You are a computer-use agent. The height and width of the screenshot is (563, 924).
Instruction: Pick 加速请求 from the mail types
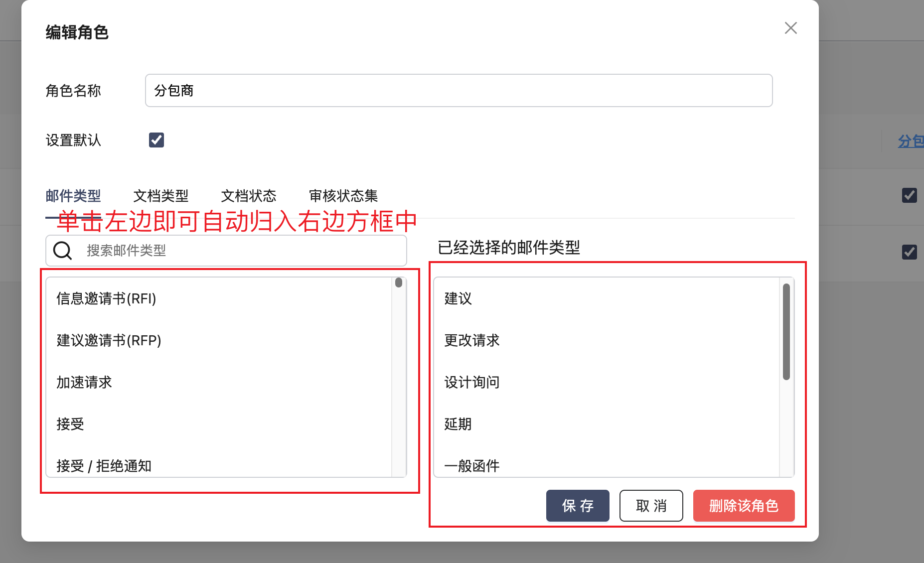84,382
